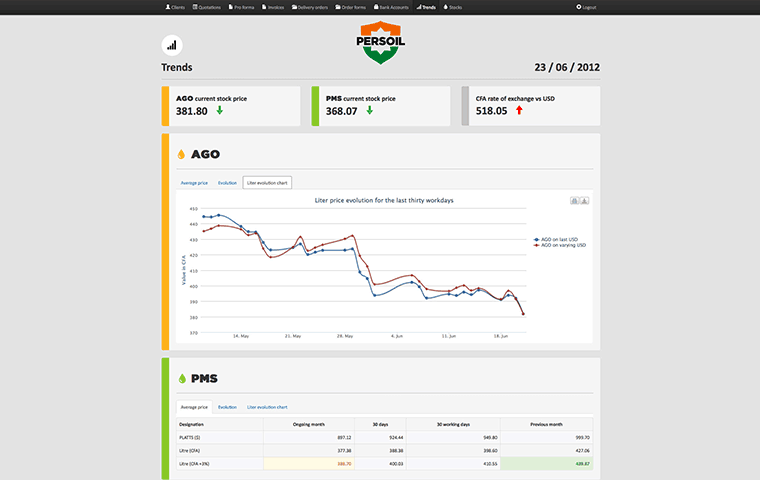Open Delivery orders from the navigation bar

[310, 7]
